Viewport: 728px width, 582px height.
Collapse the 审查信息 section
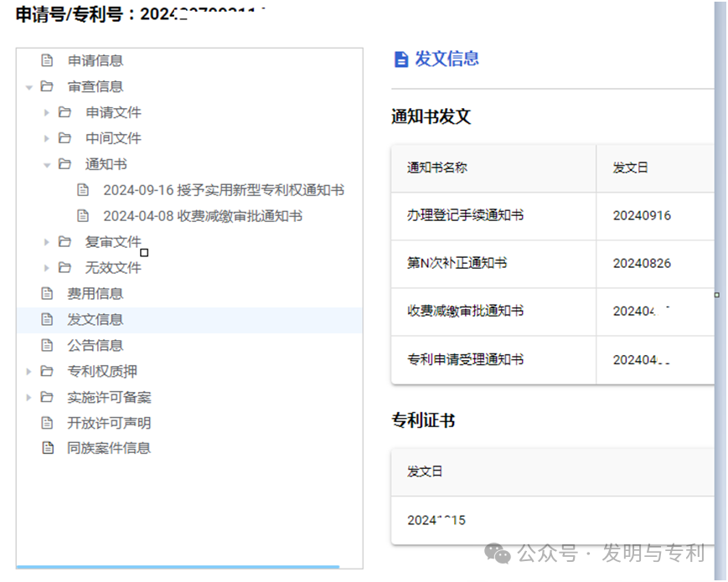coord(29,86)
